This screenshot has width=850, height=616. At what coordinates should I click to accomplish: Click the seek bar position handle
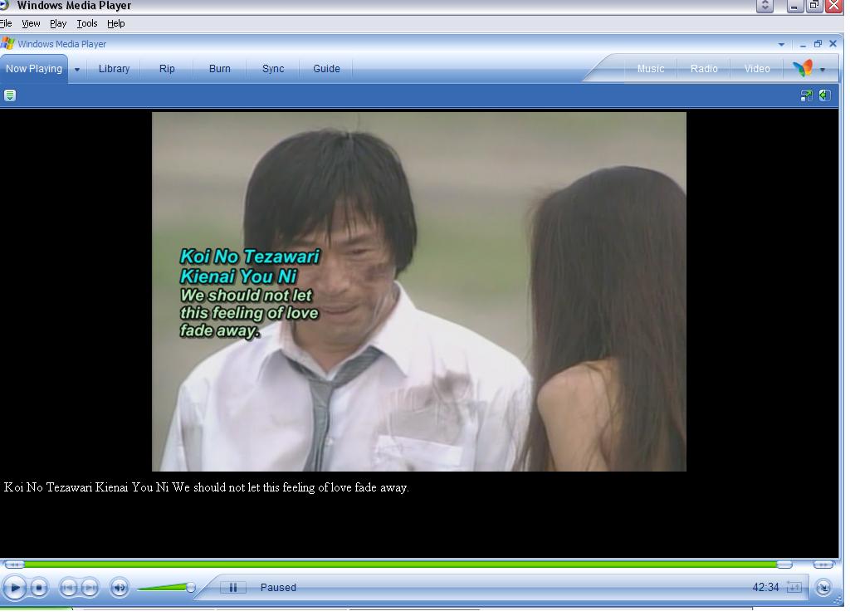click(x=784, y=565)
